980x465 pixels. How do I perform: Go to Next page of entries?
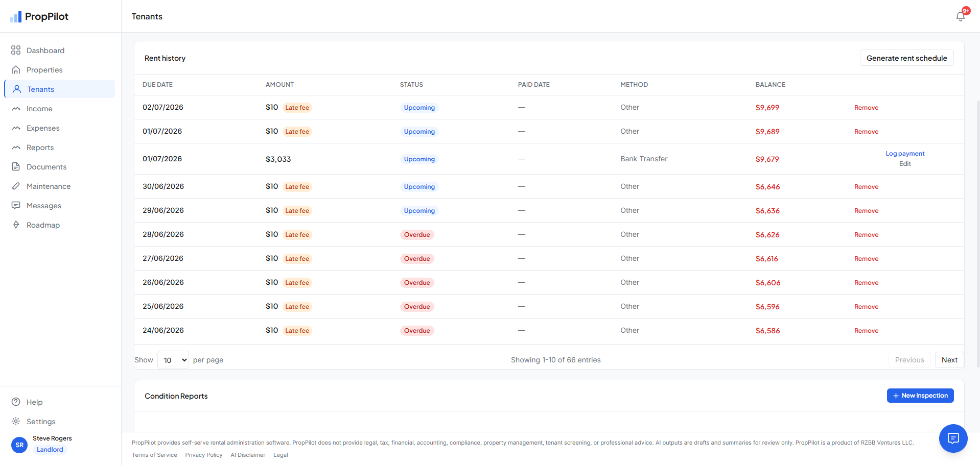[949, 360]
